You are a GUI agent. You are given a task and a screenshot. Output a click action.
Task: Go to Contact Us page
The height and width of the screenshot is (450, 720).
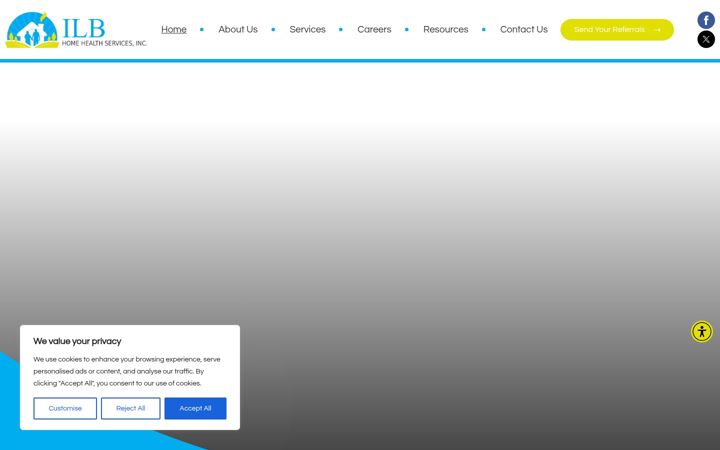click(523, 29)
